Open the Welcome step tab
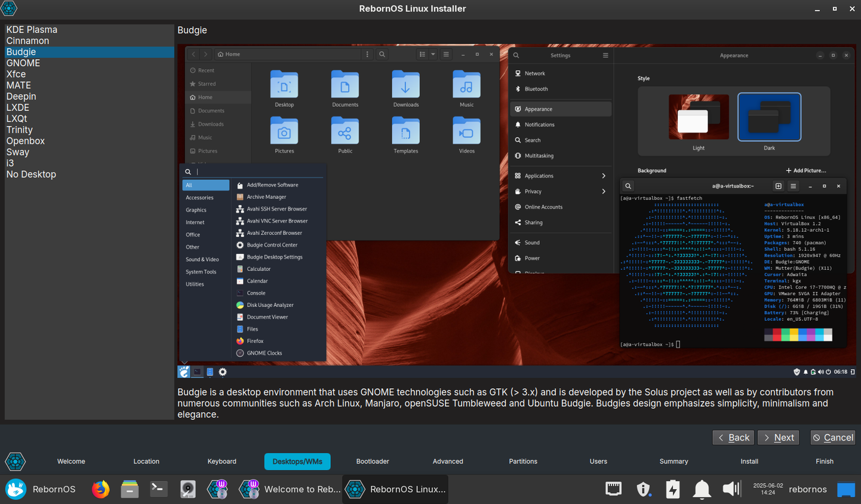This screenshot has width=861, height=504. click(71, 462)
